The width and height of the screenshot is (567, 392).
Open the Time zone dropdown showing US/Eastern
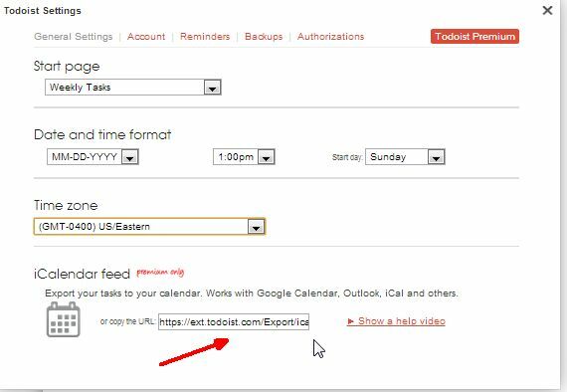tap(149, 227)
